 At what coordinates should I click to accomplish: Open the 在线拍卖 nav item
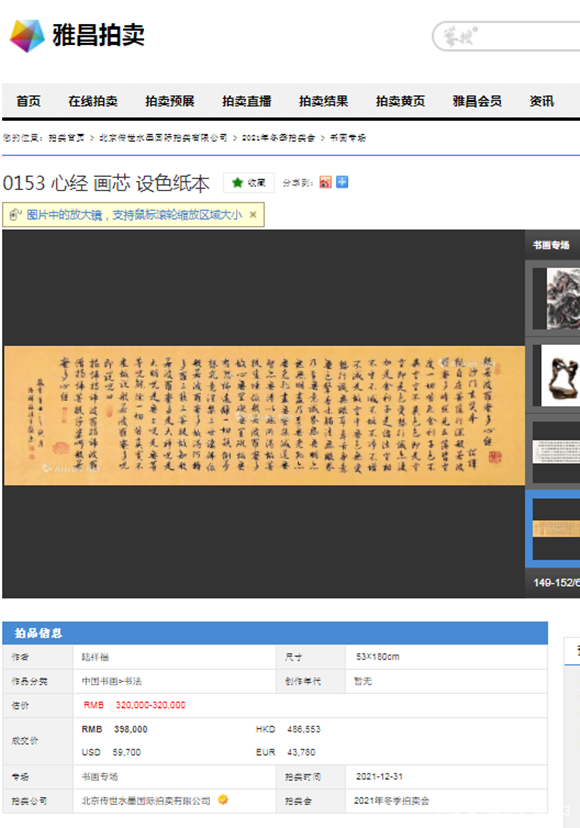pyautogui.click(x=93, y=101)
